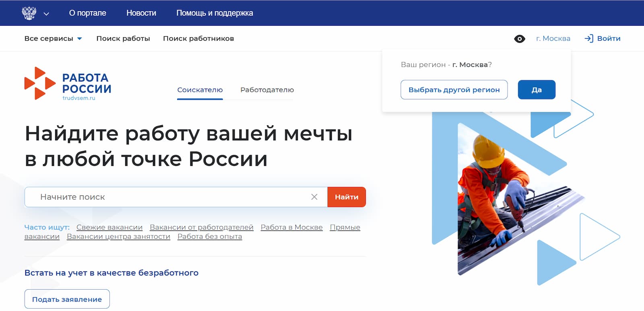Open Свежие вакансии link

(x=109, y=227)
